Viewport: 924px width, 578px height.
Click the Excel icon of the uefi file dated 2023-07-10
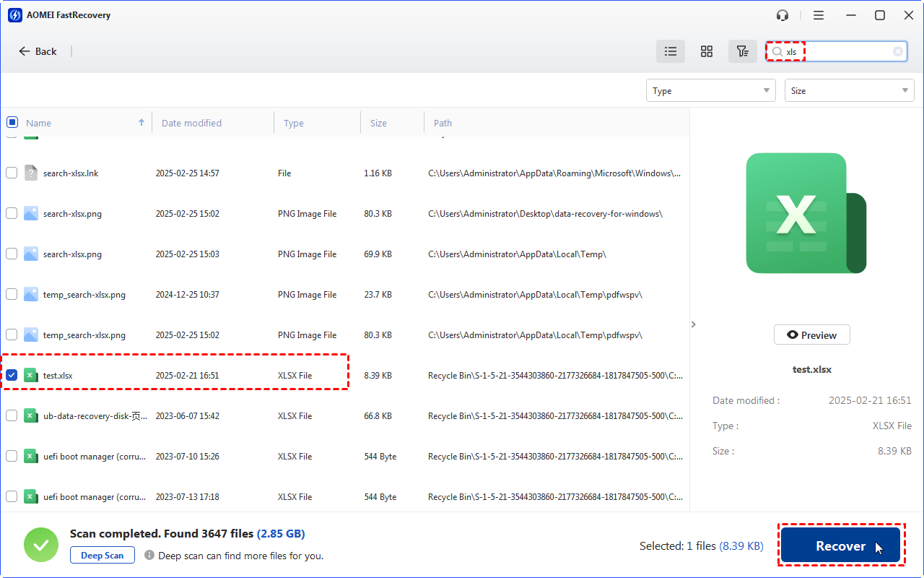click(x=30, y=456)
